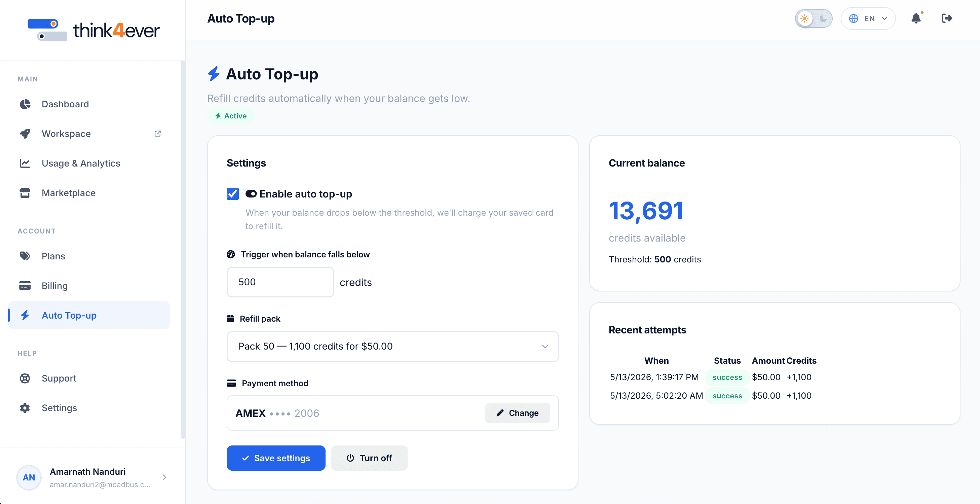Click the Support lifebuoy icon
The width and height of the screenshot is (980, 504).
tap(25, 378)
